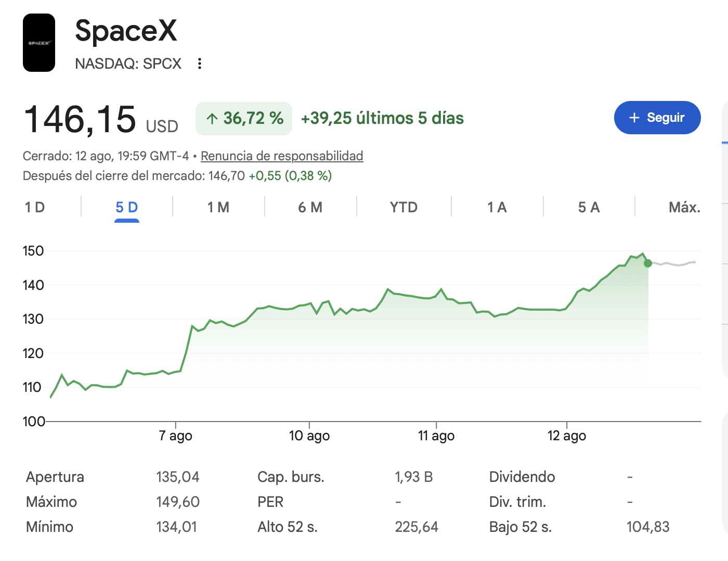Open Renuncia de responsabilidad link
This screenshot has height=561, width=728.
282,156
